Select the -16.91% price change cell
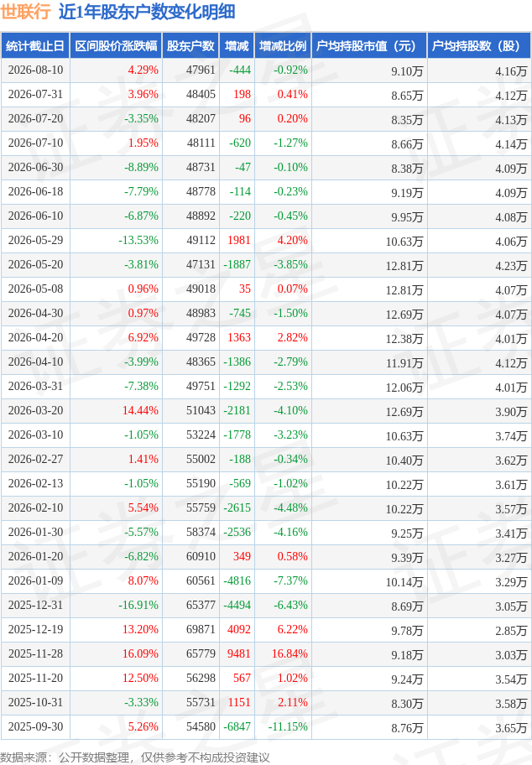Screen dimensions: 532x765 point(138,605)
